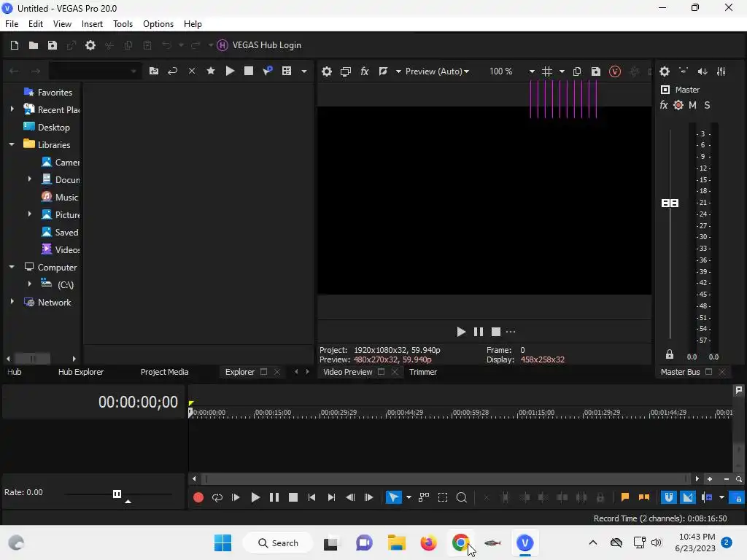The height and width of the screenshot is (560, 747).
Task: Open Split Screen View dropdown arrow
Action: pyautogui.click(x=398, y=71)
